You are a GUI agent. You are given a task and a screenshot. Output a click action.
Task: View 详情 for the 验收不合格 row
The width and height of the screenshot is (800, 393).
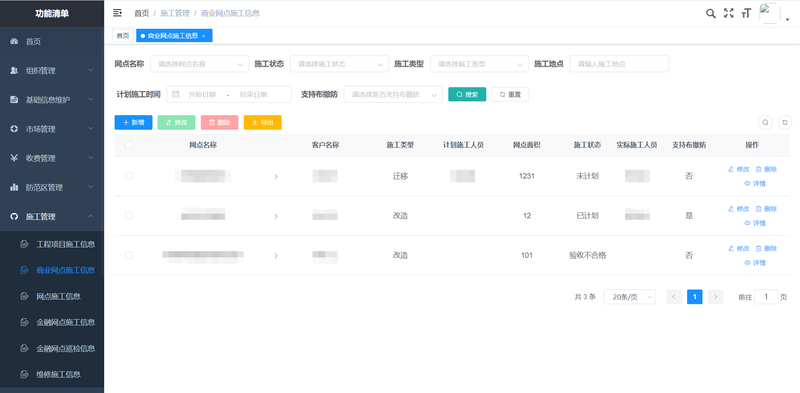755,263
